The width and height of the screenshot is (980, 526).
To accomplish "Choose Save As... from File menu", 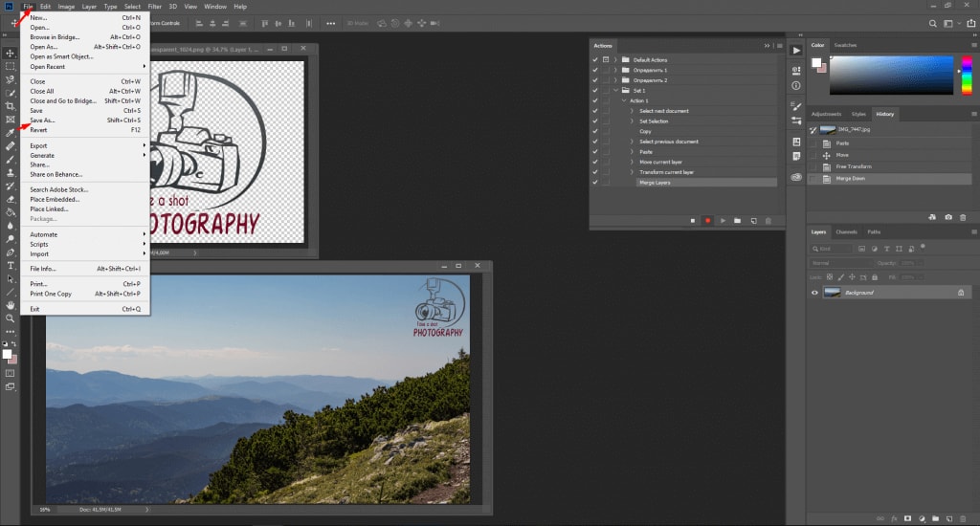I will 86,120.
